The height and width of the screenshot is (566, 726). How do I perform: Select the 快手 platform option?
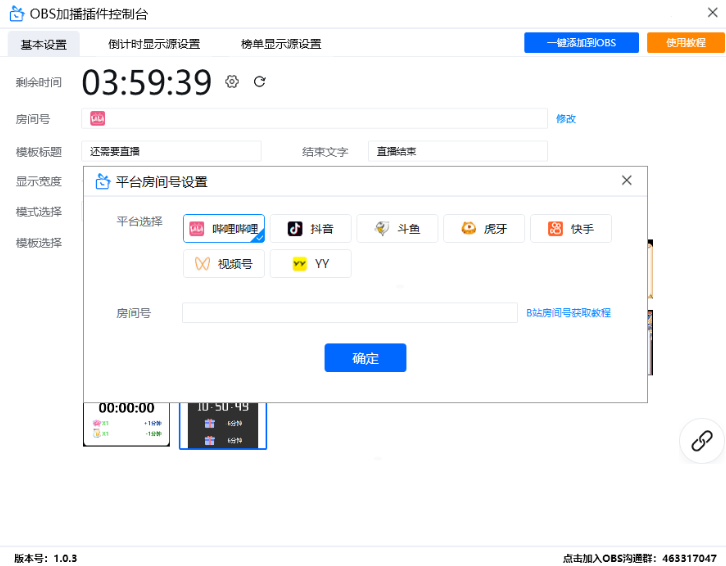570,229
